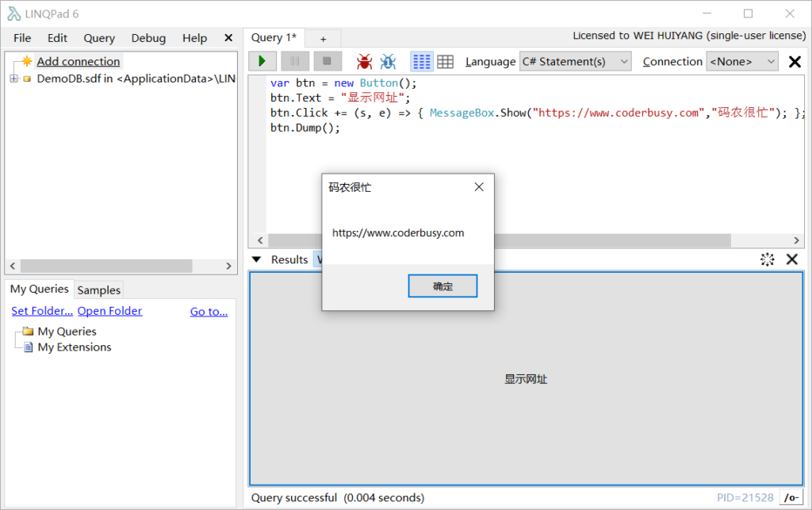
Task: Open the Connection dropdown
Action: 741,62
